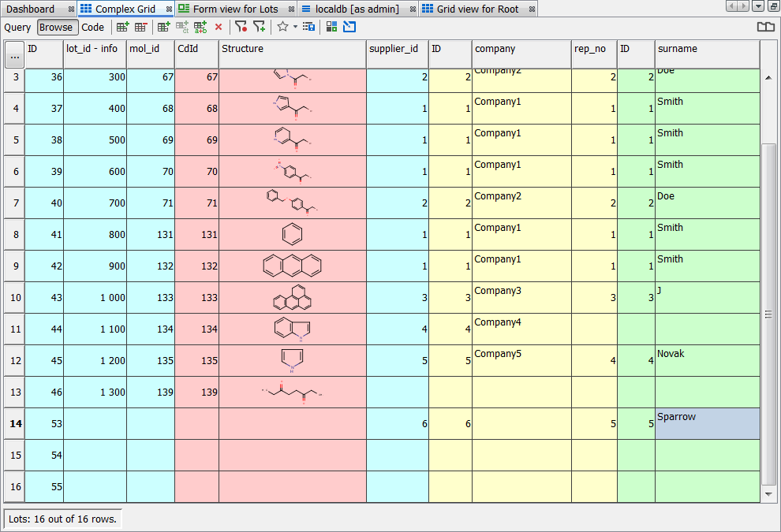The height and width of the screenshot is (532, 781).
Task: Click the delete row icon in toolbar
Action: coord(140,27)
